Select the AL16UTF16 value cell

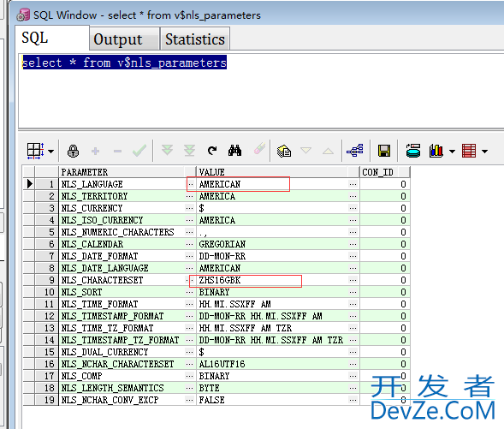pyautogui.click(x=278, y=364)
